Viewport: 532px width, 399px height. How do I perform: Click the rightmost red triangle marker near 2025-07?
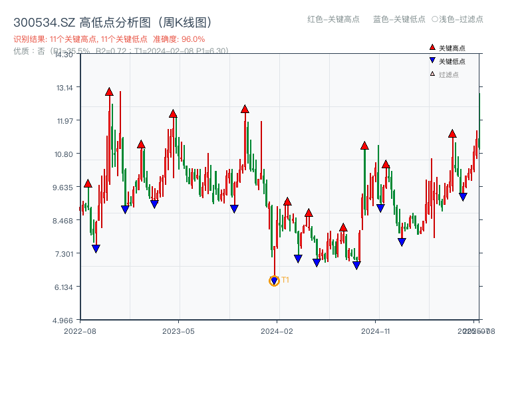click(453, 134)
